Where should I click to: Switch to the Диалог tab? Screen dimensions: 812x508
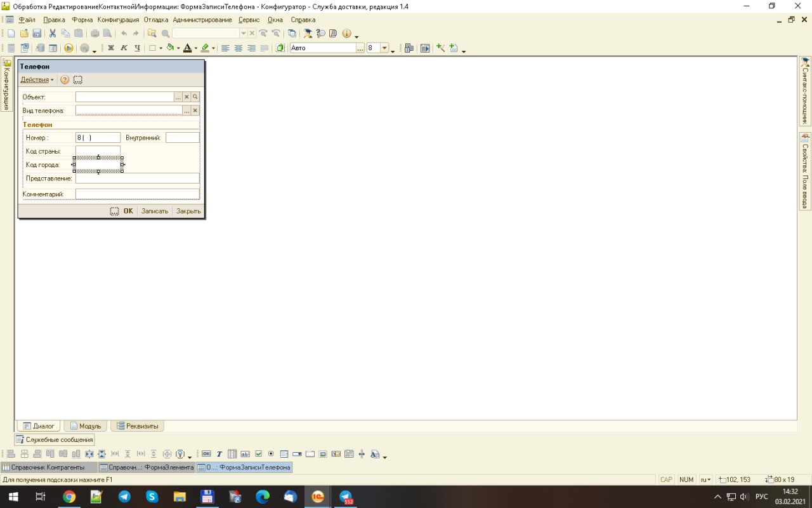pyautogui.click(x=38, y=426)
